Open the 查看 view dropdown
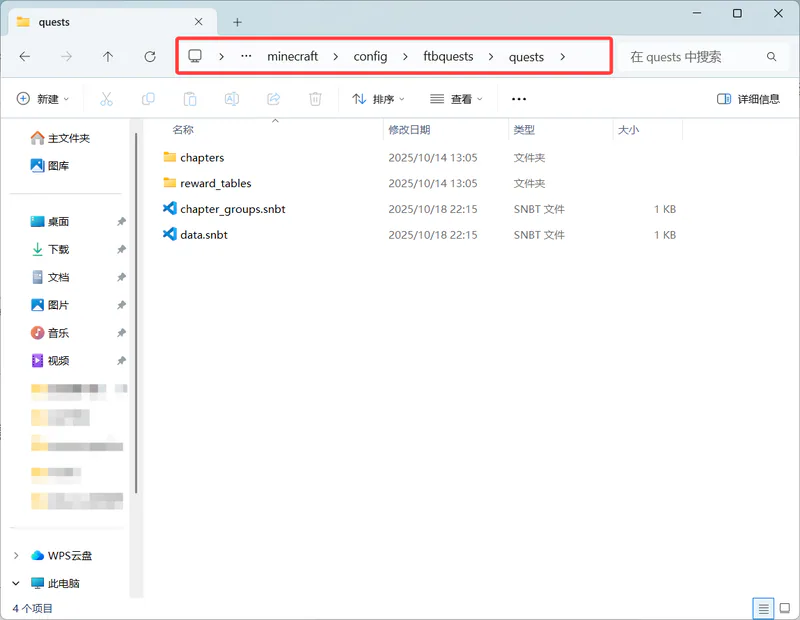 (x=456, y=98)
